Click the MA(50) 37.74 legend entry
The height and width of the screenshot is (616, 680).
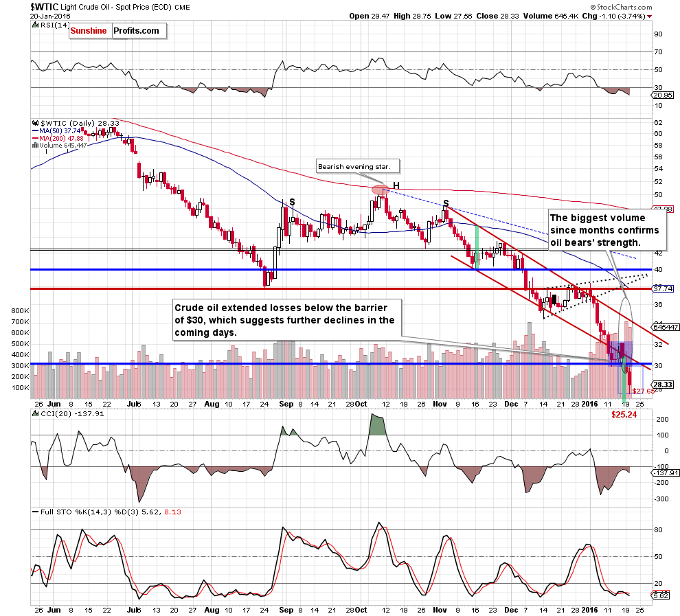60,131
